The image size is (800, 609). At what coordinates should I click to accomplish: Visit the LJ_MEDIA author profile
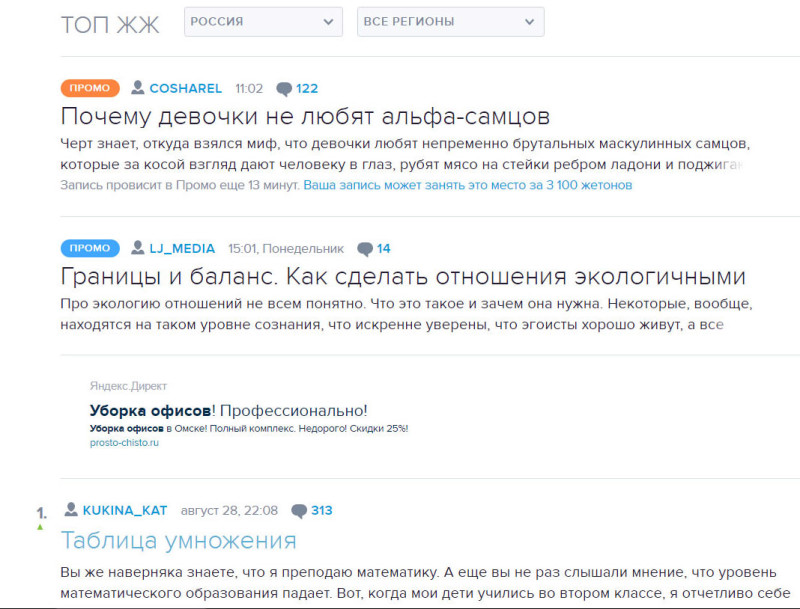[x=182, y=249]
